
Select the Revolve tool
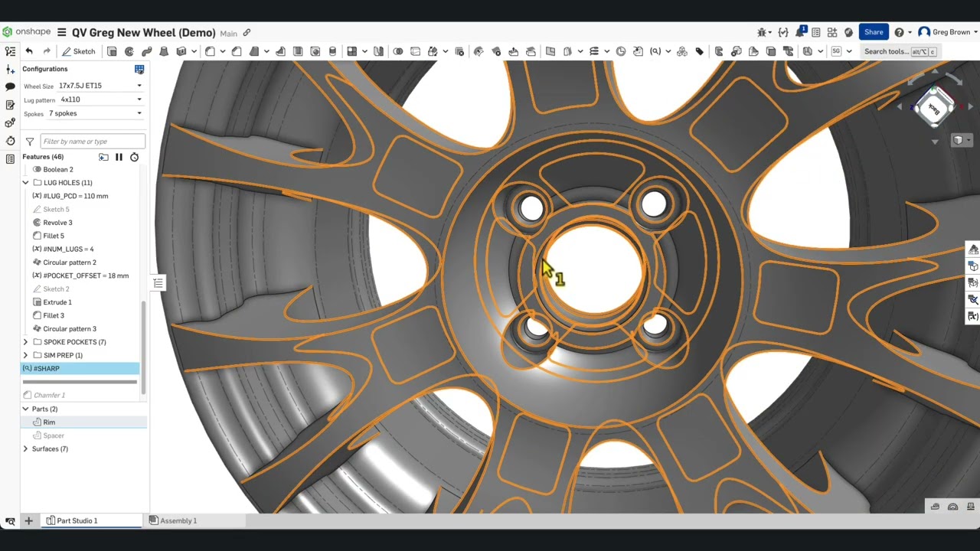[x=129, y=51]
